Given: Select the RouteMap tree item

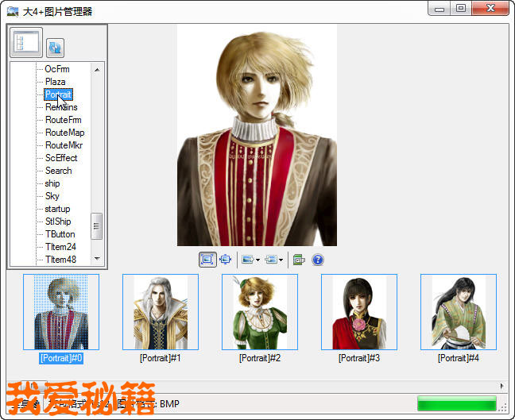Looking at the screenshot, I should [x=64, y=133].
